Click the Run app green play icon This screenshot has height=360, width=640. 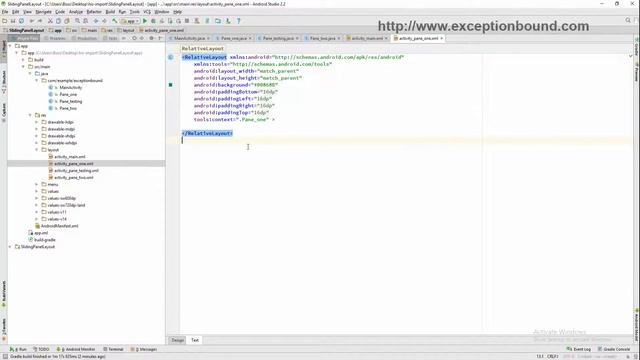pos(144,21)
